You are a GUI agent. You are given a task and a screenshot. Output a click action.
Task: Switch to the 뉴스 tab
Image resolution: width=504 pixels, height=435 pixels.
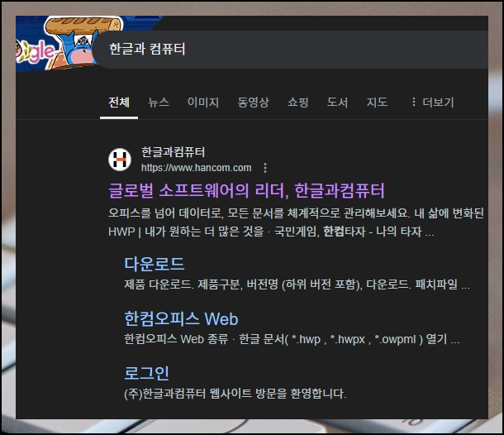159,103
